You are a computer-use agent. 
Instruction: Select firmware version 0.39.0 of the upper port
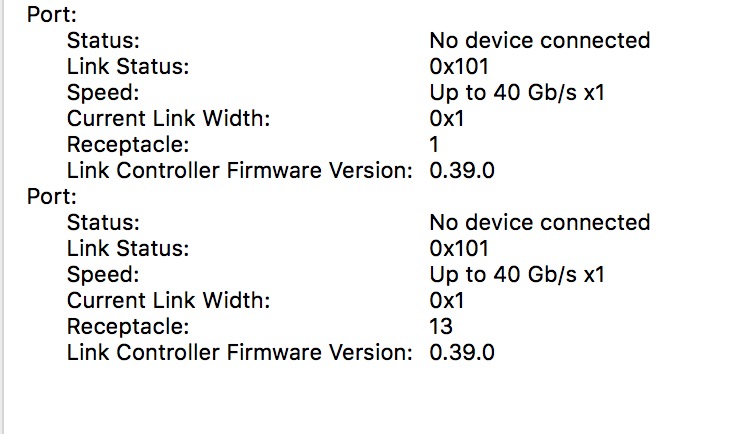click(x=462, y=171)
